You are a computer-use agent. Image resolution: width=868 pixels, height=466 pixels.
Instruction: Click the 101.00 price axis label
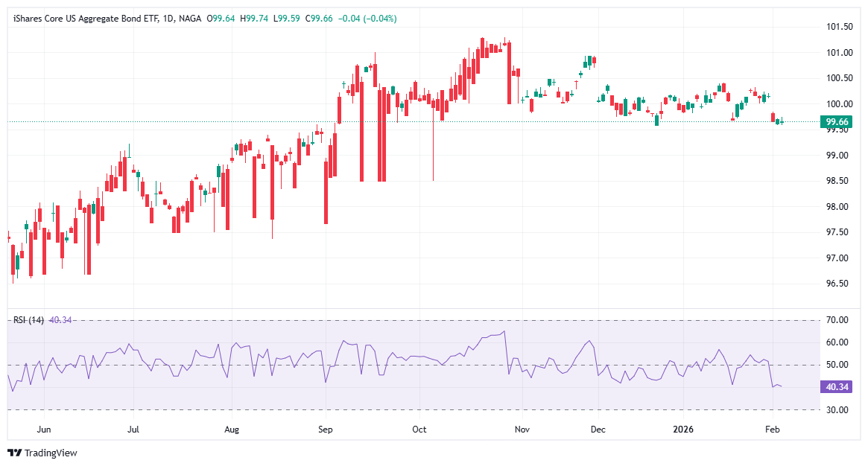(839, 53)
